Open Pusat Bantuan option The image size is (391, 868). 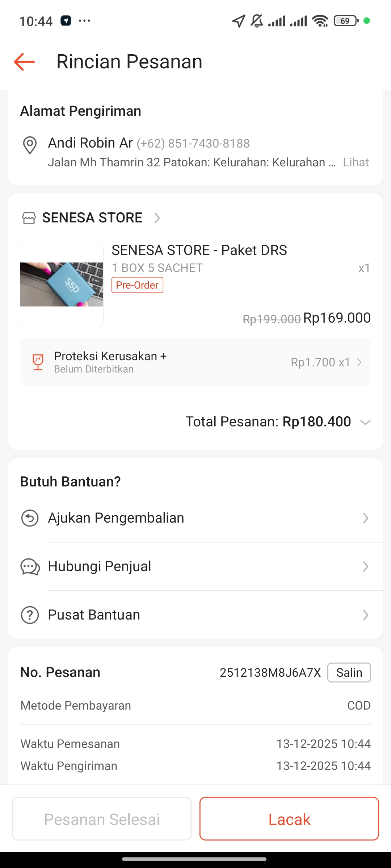[x=94, y=615]
